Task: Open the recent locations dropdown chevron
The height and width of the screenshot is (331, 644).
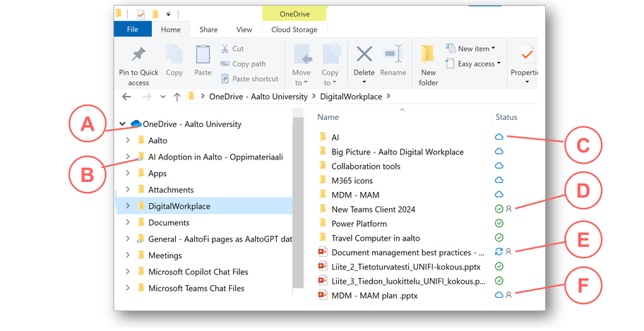Action: click(163, 97)
